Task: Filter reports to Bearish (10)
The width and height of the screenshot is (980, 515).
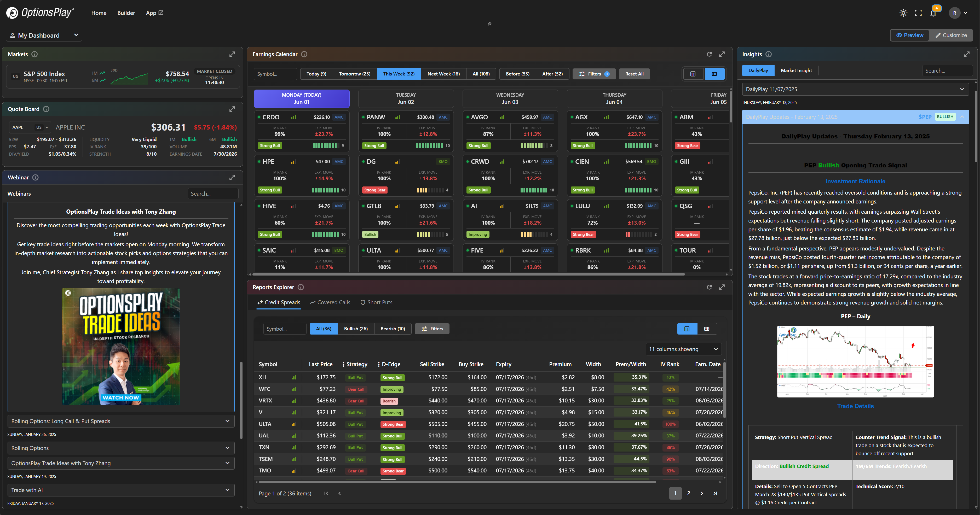Action: click(x=393, y=329)
